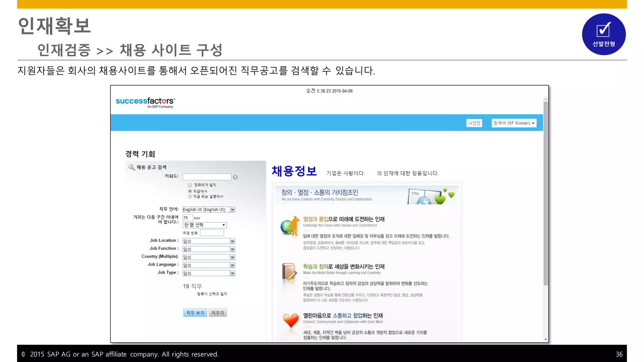Click the 항목이 선택과 일치 text
This screenshot has height=362, width=644.
[x=212, y=294]
